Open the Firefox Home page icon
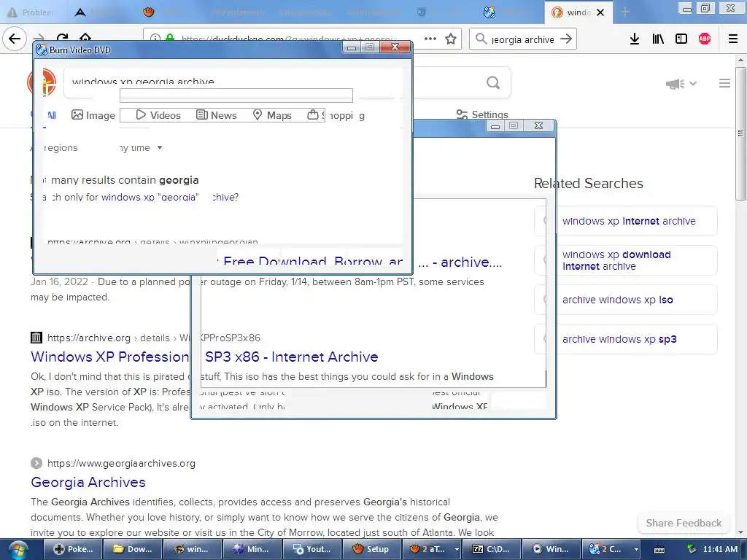 point(85,38)
